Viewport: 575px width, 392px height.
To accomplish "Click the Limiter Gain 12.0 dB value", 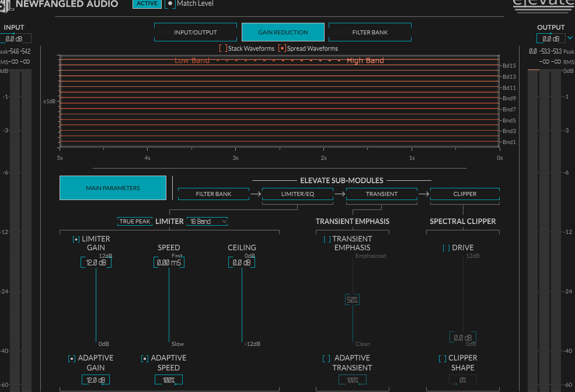I will click(x=96, y=262).
